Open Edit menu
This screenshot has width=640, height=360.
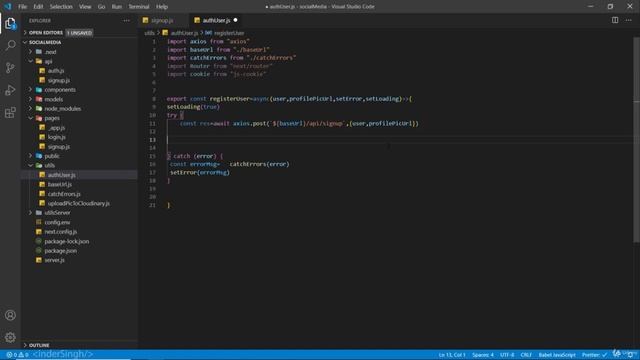[38, 7]
